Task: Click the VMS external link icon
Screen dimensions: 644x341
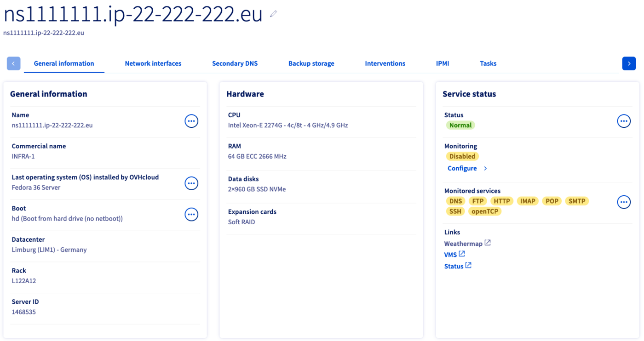Action: [x=462, y=253]
